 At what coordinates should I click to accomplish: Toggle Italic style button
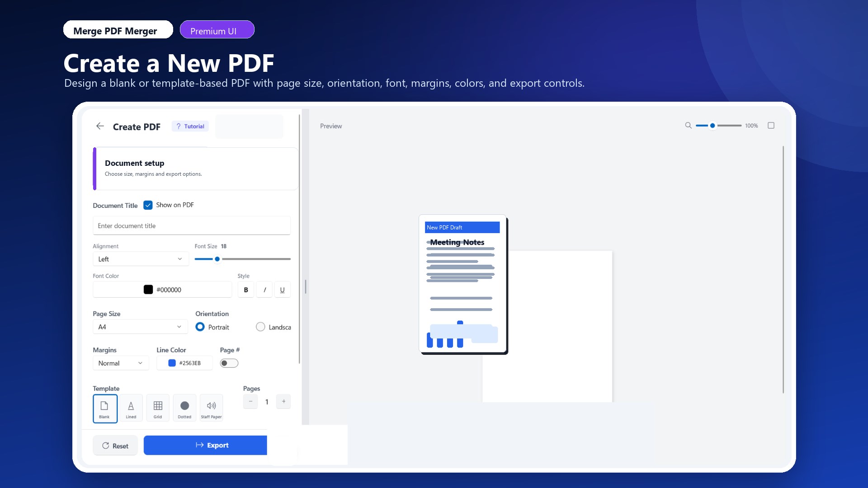tap(264, 290)
